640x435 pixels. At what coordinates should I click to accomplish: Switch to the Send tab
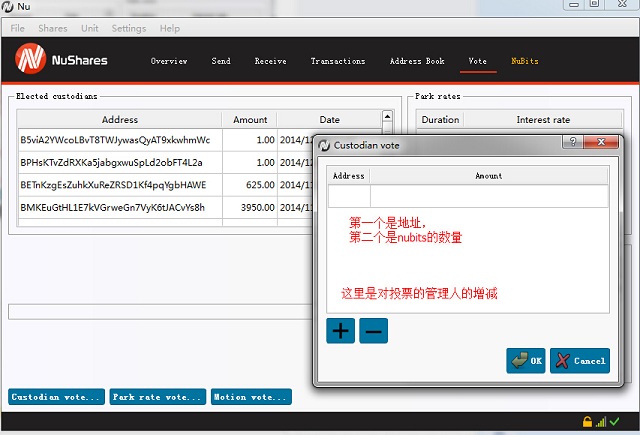point(221,61)
